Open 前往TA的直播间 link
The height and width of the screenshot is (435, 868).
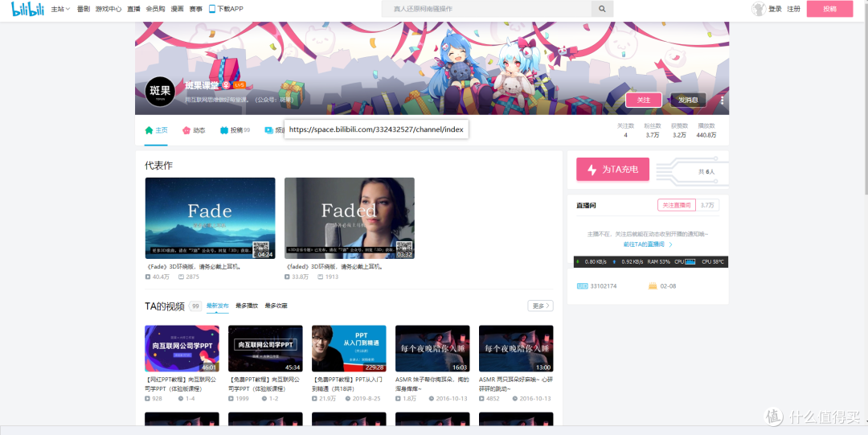point(647,244)
